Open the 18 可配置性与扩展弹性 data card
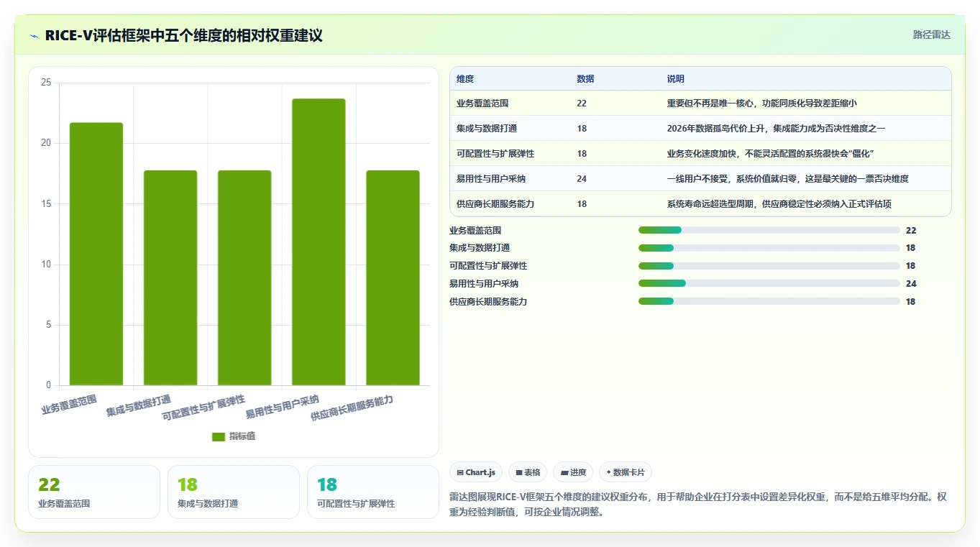 pos(373,492)
